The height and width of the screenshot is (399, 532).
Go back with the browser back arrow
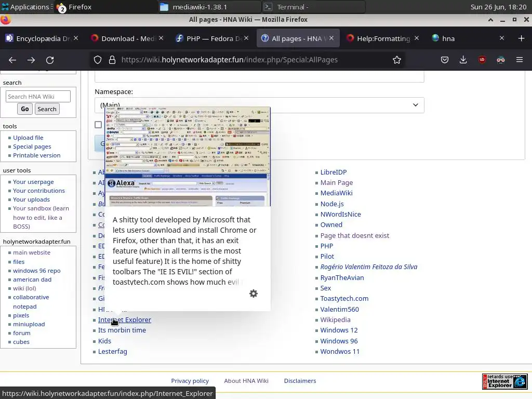pyautogui.click(x=12, y=60)
